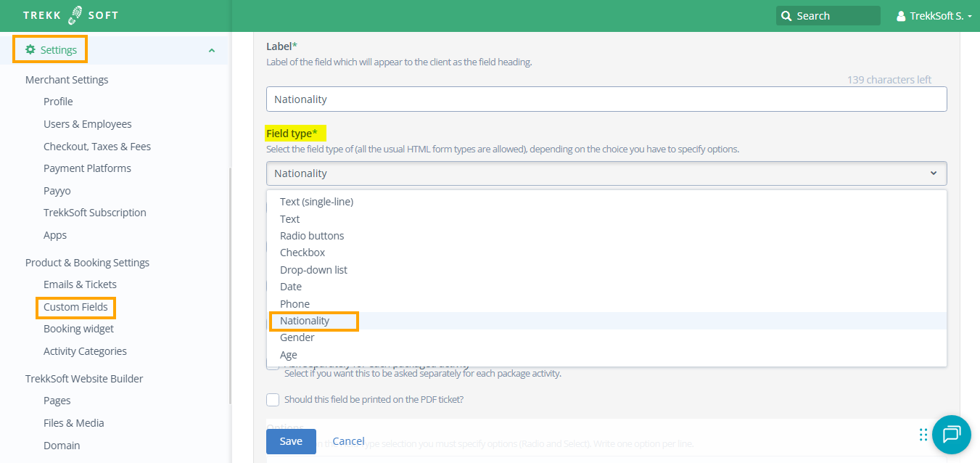Click the user profile avatar icon
Image resolution: width=980 pixels, height=463 pixels.
click(x=901, y=16)
